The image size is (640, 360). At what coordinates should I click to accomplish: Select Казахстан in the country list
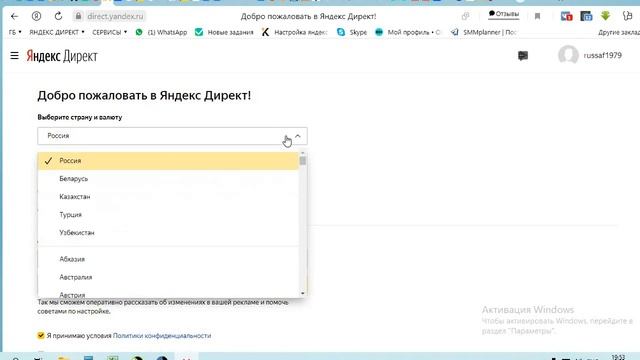point(168,197)
